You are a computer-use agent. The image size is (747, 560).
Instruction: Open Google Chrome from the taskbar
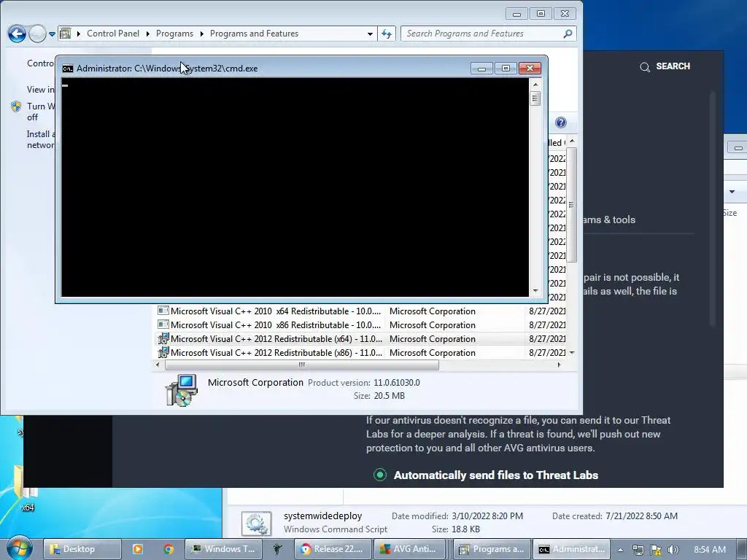(169, 549)
